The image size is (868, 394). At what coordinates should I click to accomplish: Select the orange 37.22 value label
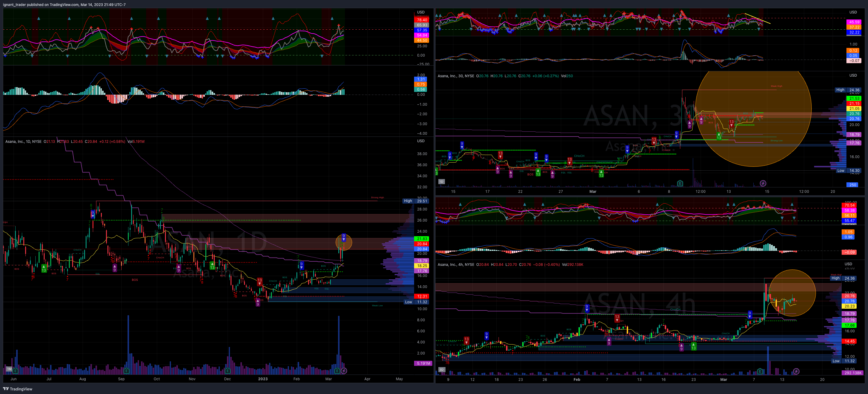coord(854,27)
